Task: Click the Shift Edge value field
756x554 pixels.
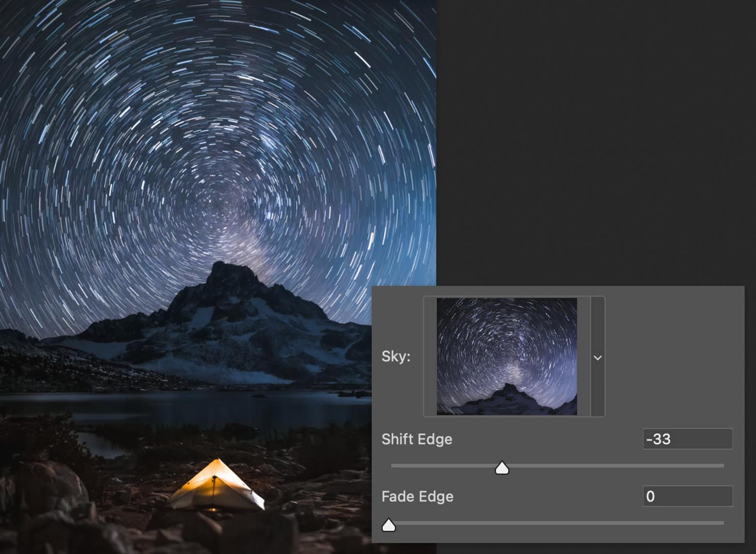Action: (687, 439)
